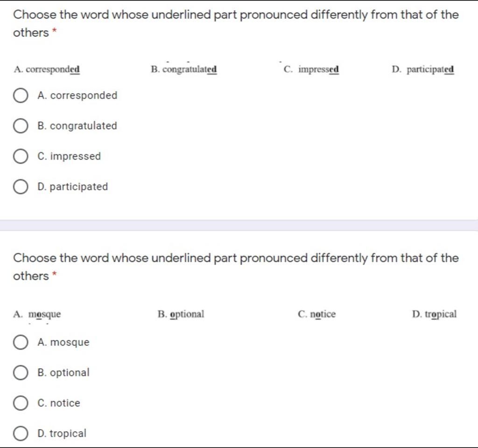The image size is (478, 448).
Task: Click the second question title text
Action: 236,266
